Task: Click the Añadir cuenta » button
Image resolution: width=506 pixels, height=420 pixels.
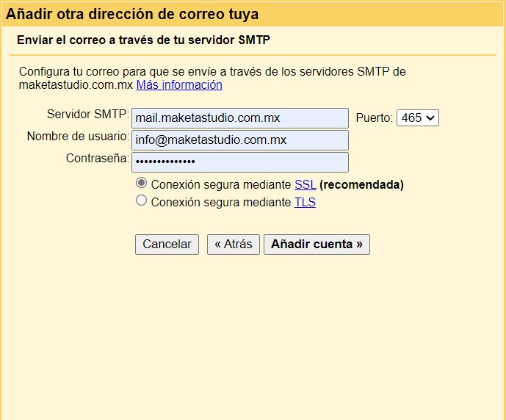Action: click(x=317, y=245)
